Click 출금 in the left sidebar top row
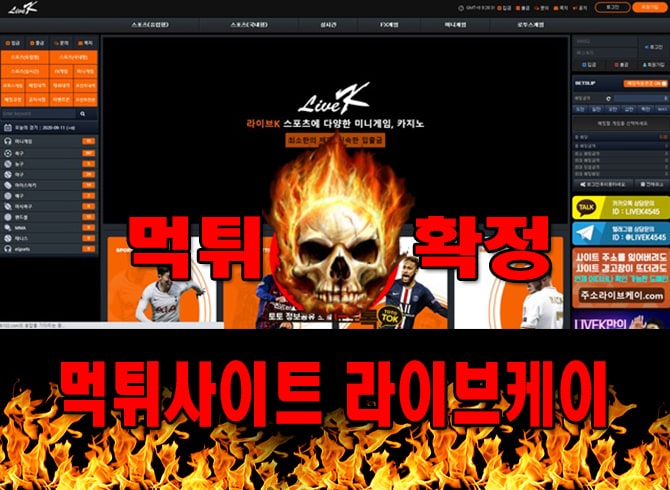This screenshot has width=670, height=490. point(37,43)
